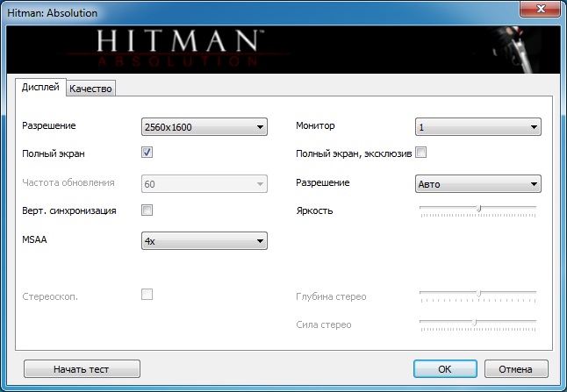567x392 pixels.
Task: Close the Hitman: Absolution window
Action: (541, 9)
